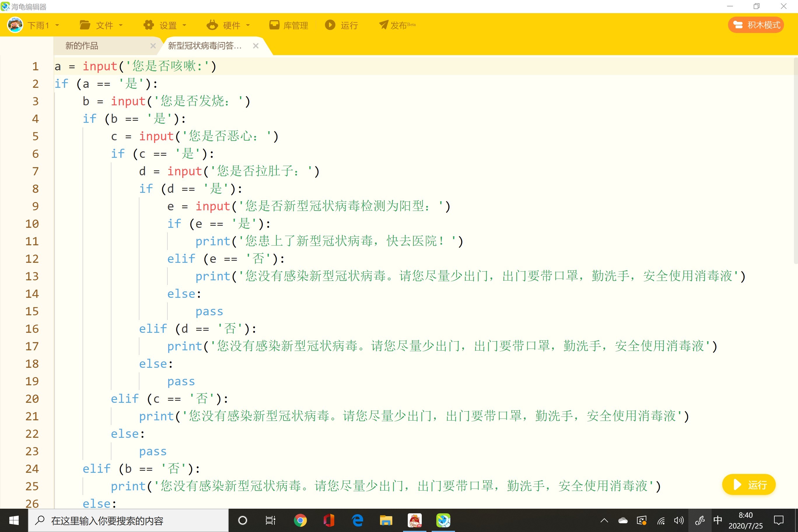
Task: Close the 新的作品 tab
Action: pyautogui.click(x=153, y=46)
